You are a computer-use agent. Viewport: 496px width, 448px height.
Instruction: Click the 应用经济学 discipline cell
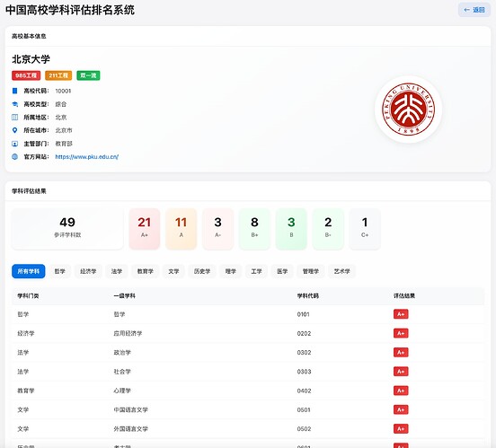pos(128,333)
